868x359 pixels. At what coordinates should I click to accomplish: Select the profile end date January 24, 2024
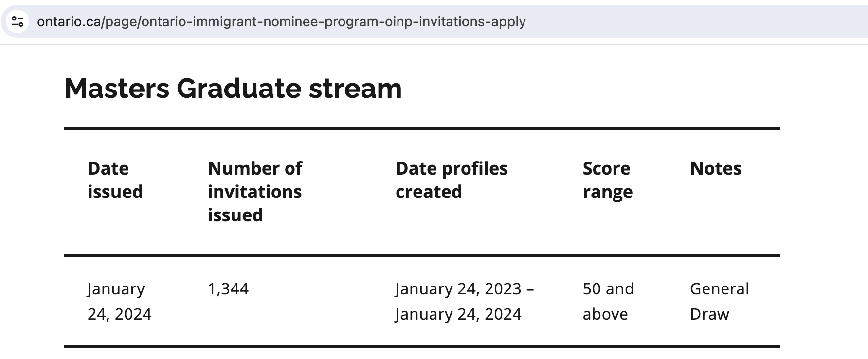(458, 314)
